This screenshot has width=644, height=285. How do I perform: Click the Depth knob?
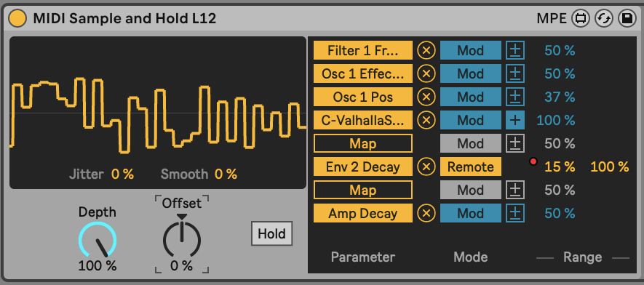pos(98,241)
